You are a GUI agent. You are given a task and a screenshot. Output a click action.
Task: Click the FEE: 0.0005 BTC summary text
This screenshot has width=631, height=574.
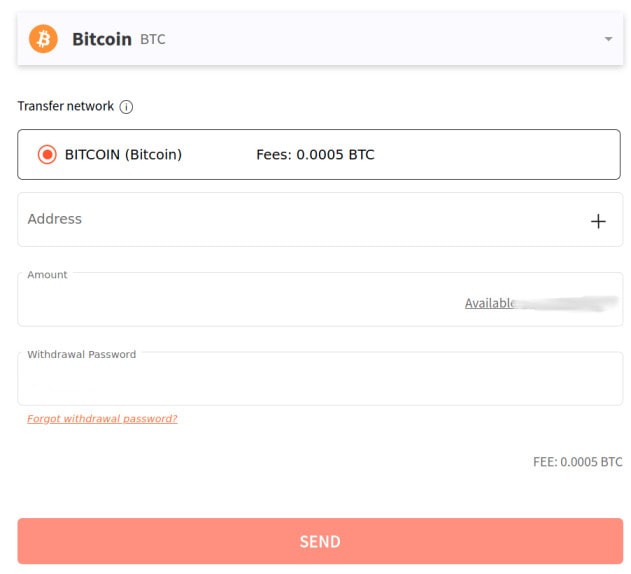coord(577,462)
